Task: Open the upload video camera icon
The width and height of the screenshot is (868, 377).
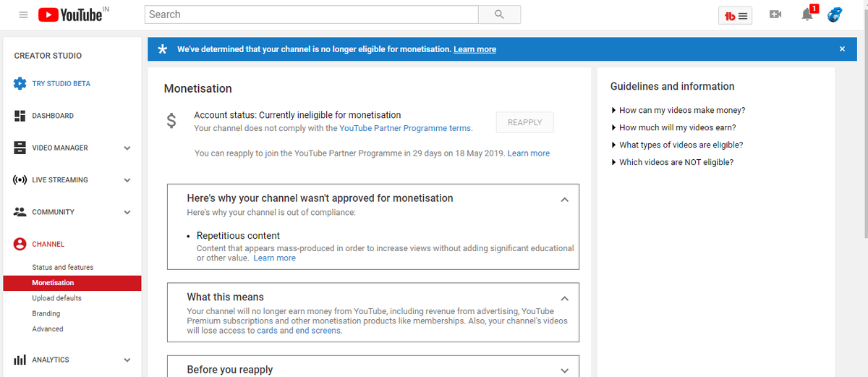Action: (x=775, y=14)
